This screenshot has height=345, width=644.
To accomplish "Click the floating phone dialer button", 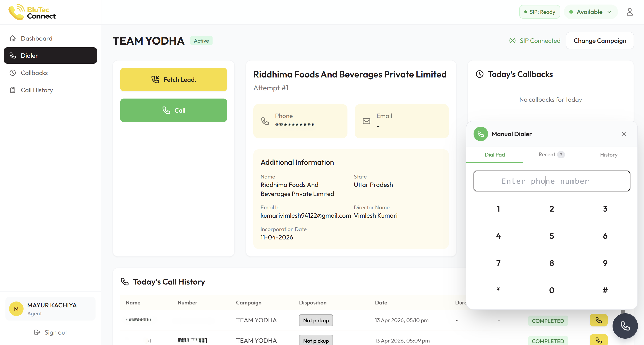I will (x=625, y=326).
